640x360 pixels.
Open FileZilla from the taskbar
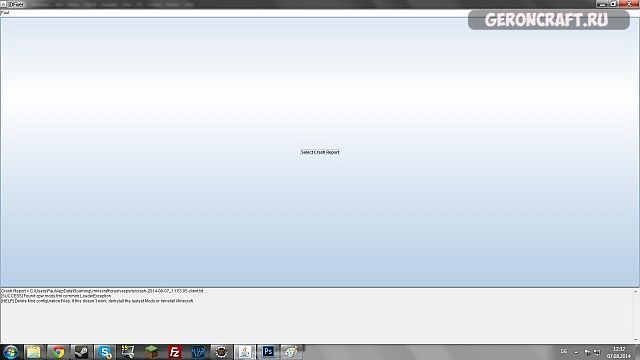click(175, 352)
